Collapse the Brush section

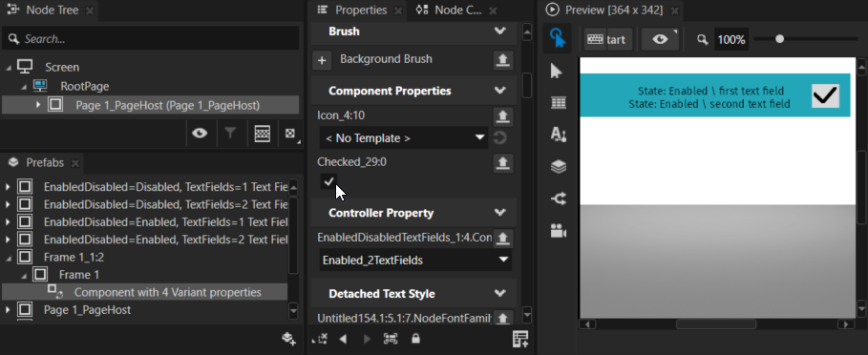coord(499,31)
